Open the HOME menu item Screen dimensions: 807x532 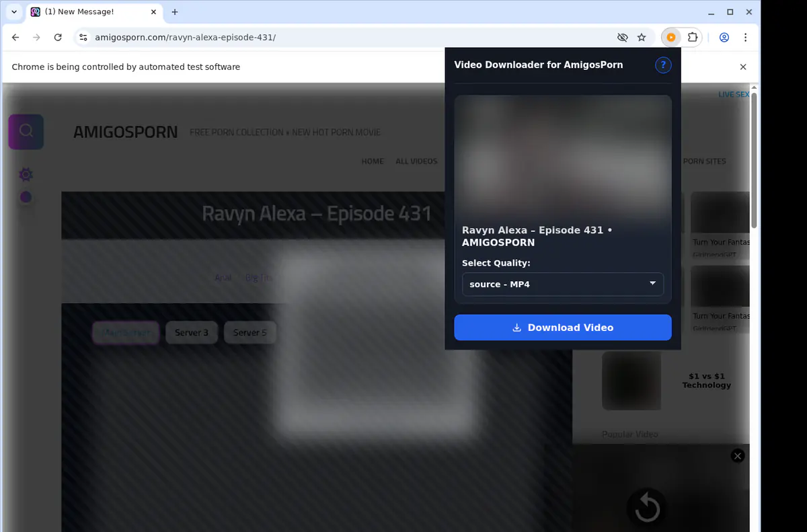click(x=373, y=161)
